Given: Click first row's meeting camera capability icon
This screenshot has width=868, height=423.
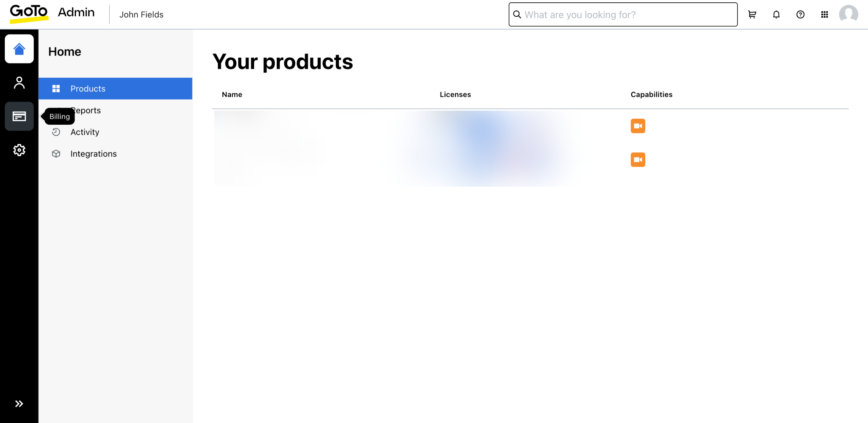Looking at the screenshot, I should [638, 126].
